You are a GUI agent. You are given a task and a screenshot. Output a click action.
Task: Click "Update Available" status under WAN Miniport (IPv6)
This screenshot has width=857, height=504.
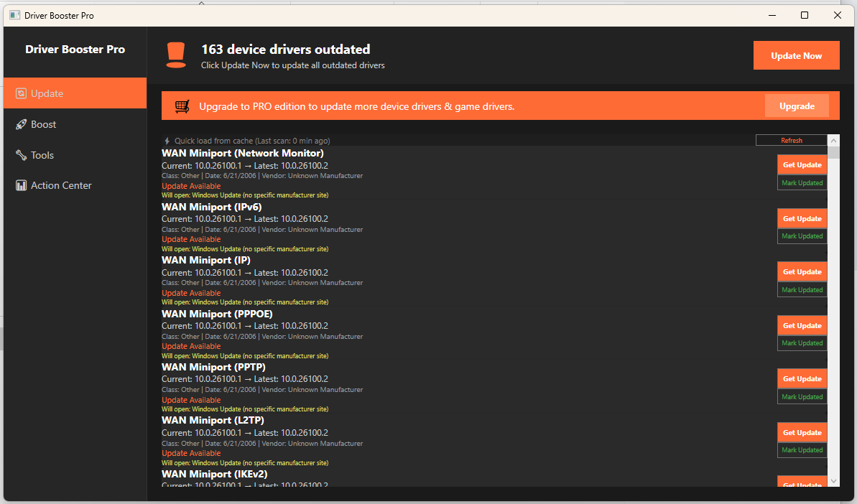point(191,239)
